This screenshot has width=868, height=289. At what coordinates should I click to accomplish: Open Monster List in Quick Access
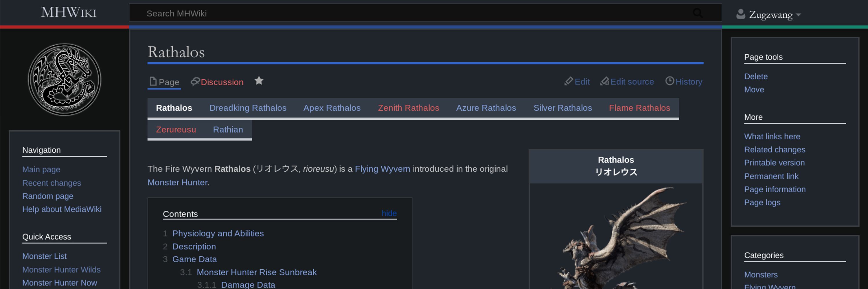pos(45,256)
